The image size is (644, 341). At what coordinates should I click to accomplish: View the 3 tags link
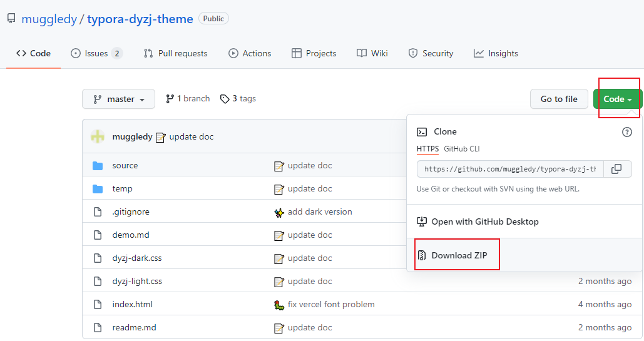pyautogui.click(x=238, y=99)
